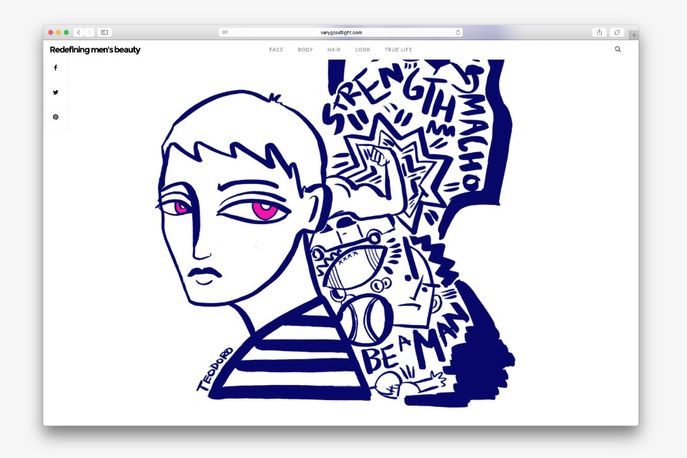The width and height of the screenshot is (687, 458).
Task: Click the green fullscreen window button
Action: tap(66, 32)
